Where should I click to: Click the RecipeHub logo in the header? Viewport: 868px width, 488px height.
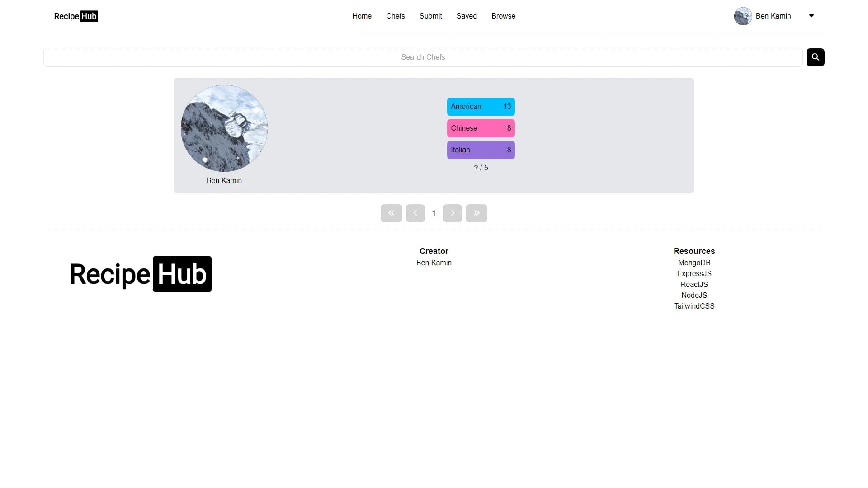pos(75,16)
